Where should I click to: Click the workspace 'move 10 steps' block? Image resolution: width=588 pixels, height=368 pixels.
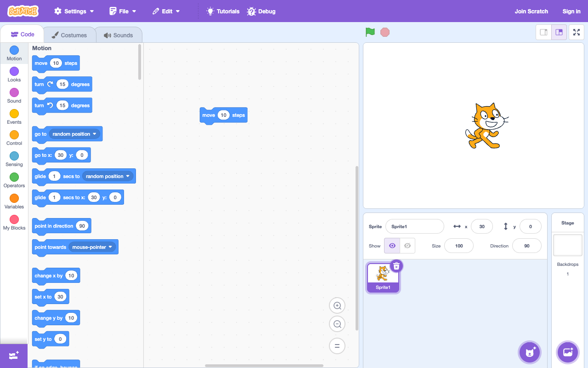click(x=223, y=115)
